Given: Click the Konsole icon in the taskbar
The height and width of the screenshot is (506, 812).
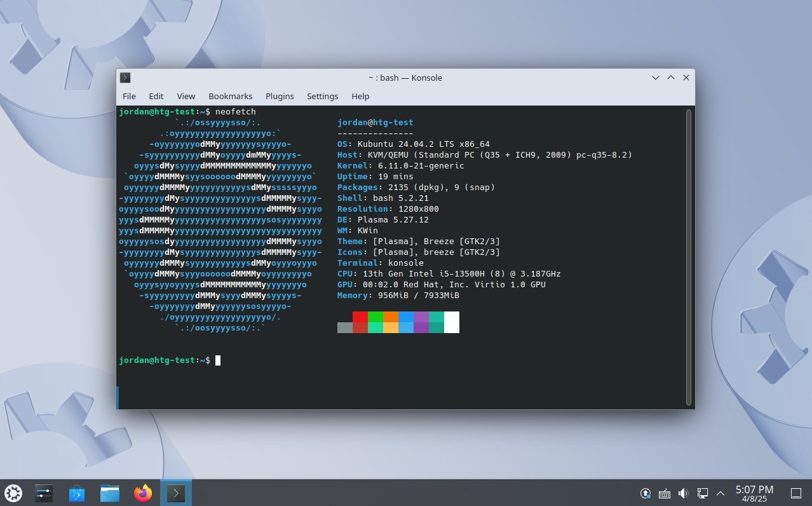Looking at the screenshot, I should [175, 493].
